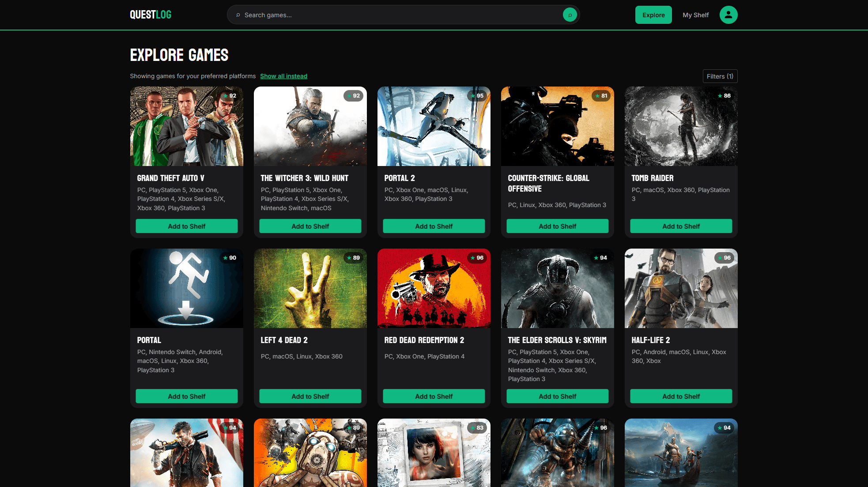
Task: Add The Witcher 3: Wild Hunt to shelf
Action: tap(310, 226)
